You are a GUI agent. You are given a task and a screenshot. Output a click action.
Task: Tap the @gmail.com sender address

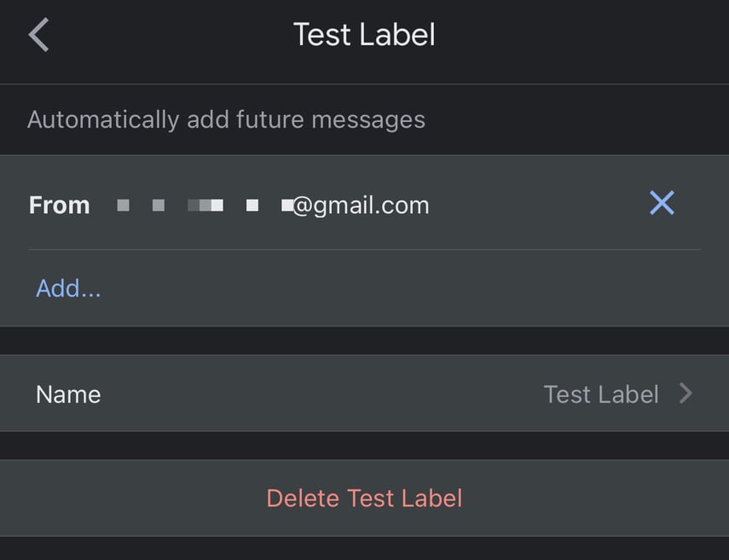pos(361,205)
